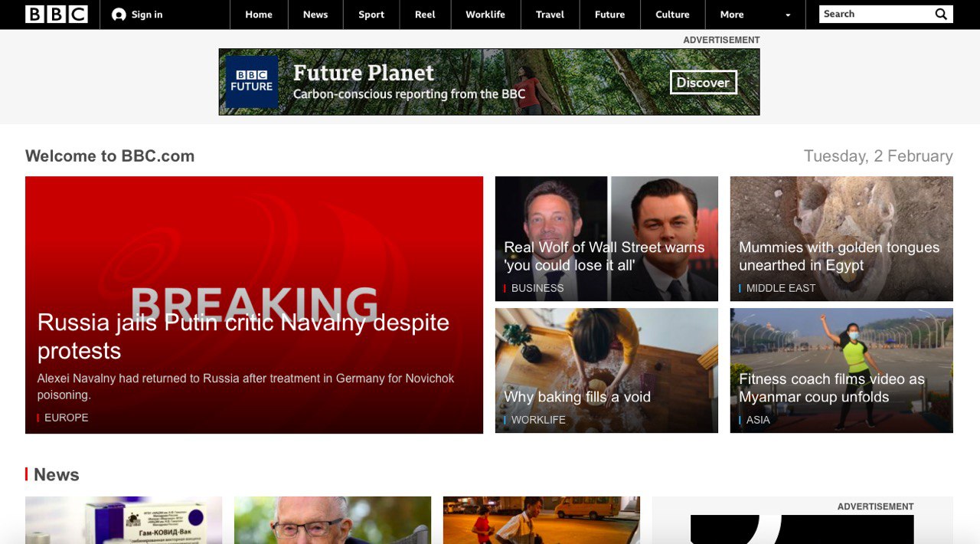Image resolution: width=980 pixels, height=544 pixels.
Task: Click the Alexei Navalny Novichok summary text
Action: click(x=246, y=387)
